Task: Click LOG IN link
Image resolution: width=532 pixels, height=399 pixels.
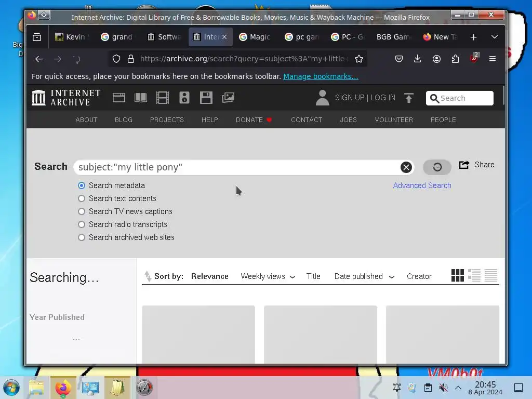Action: click(383, 98)
